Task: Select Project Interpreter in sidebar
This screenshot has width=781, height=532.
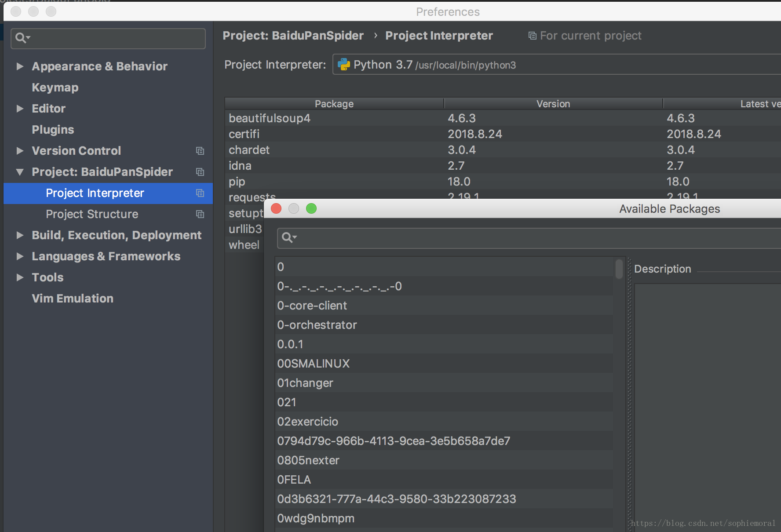Action: (108, 193)
